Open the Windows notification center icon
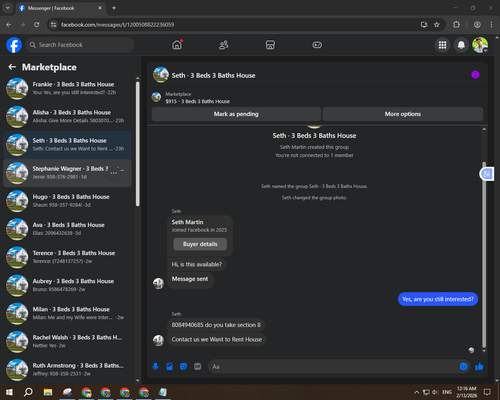The width and height of the screenshot is (500, 400). tap(487, 392)
